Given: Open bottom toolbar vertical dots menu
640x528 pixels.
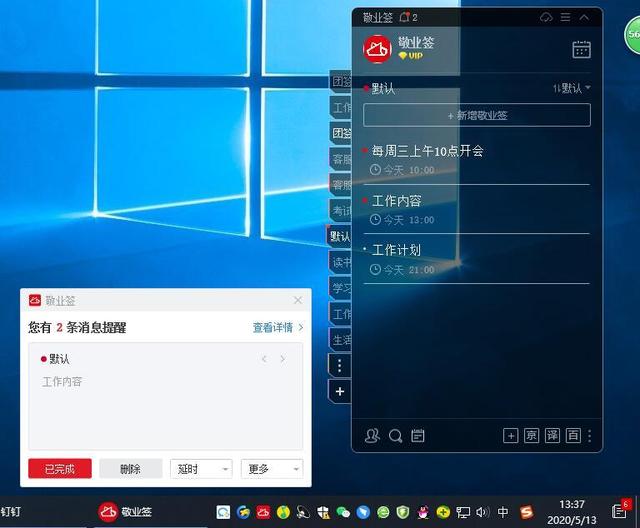Looking at the screenshot, I should (x=589, y=436).
